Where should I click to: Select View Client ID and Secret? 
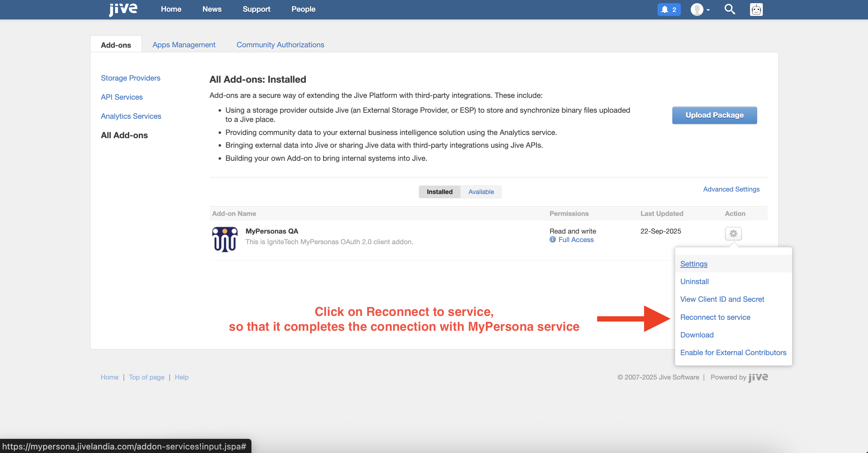point(722,299)
